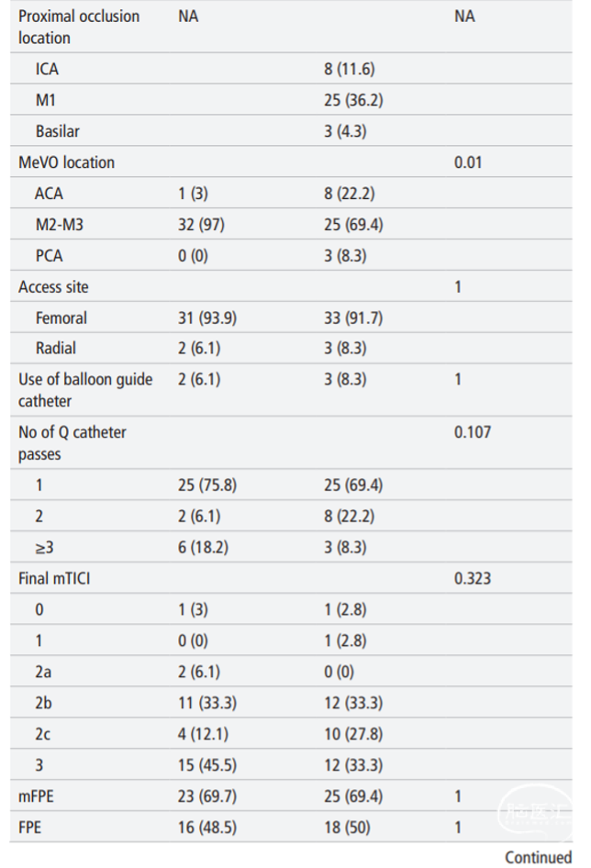This screenshot has width=591, height=868.
Task: Click the Access site row label
Action: (x=53, y=287)
